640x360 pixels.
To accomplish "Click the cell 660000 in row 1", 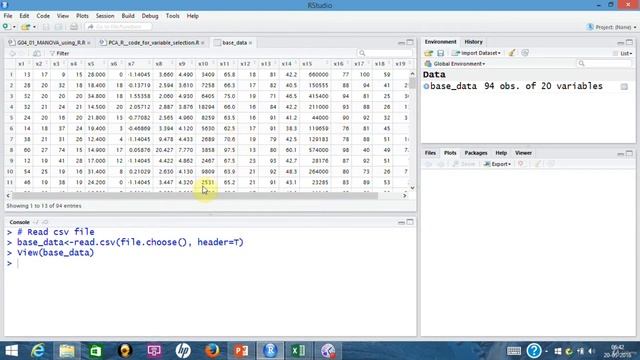I will point(318,75).
